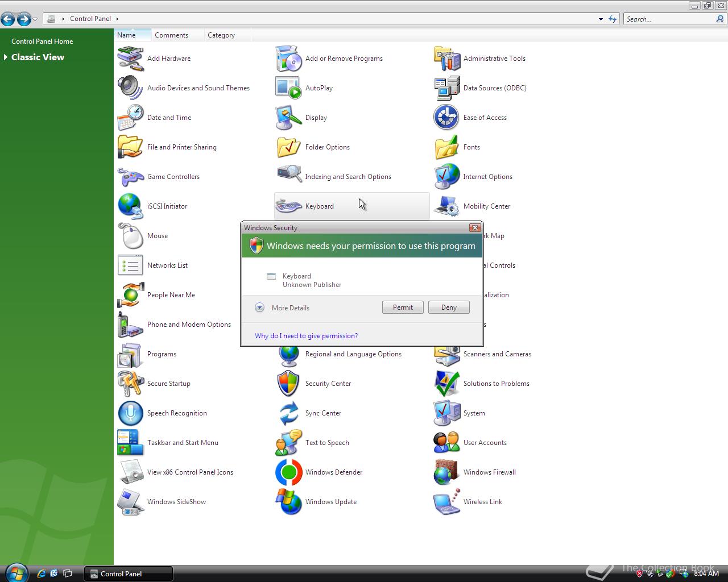Viewport: 728px width, 582px height.
Task: Expand Control Panel breadcrumb arrow
Action: pos(117,19)
